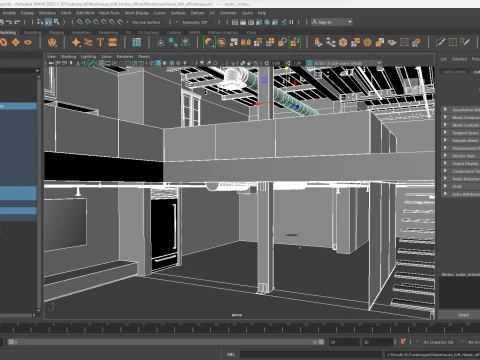Screen dimensions: 480x360
Task: Click the Center Pivot shelf icon
Action: pyautogui.click(x=161, y=42)
